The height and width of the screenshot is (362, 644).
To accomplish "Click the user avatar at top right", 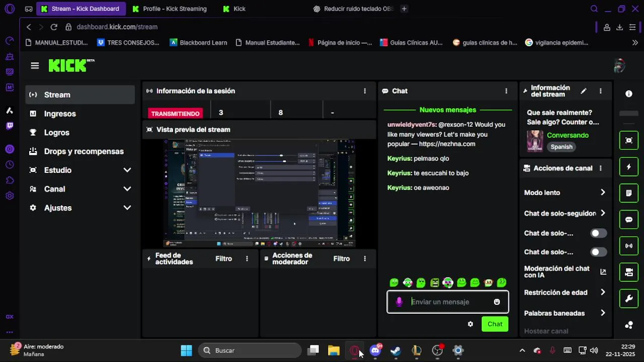I will pyautogui.click(x=619, y=65).
